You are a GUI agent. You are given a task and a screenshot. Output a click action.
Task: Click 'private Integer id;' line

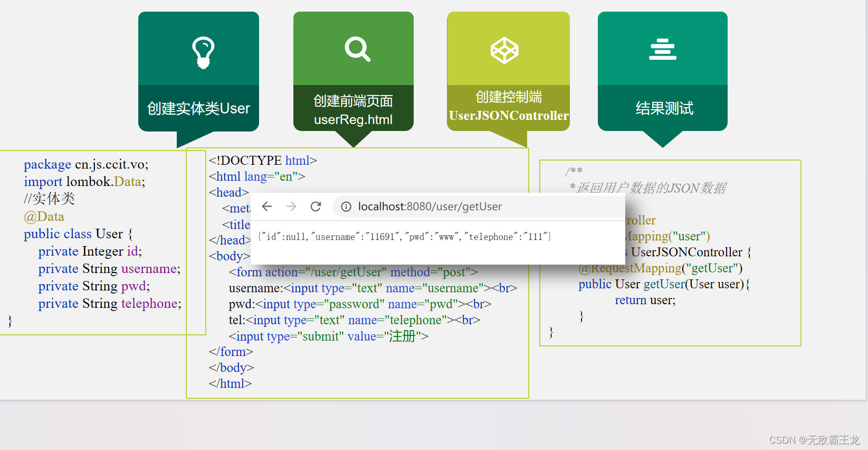pos(90,251)
